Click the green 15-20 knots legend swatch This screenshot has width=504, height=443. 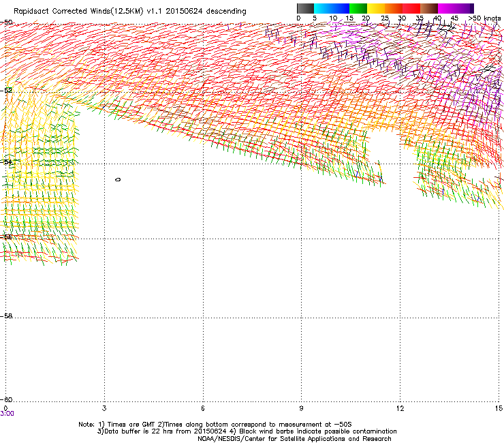click(358, 8)
